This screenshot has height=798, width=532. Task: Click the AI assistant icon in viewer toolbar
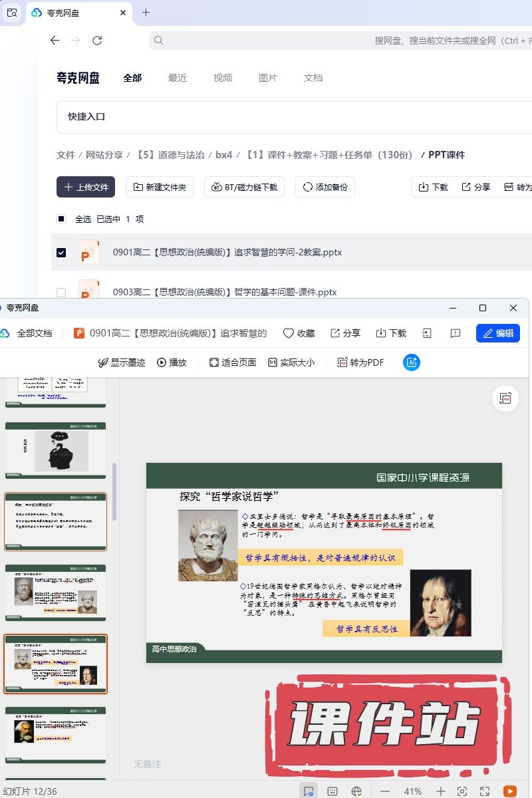pyautogui.click(x=412, y=362)
